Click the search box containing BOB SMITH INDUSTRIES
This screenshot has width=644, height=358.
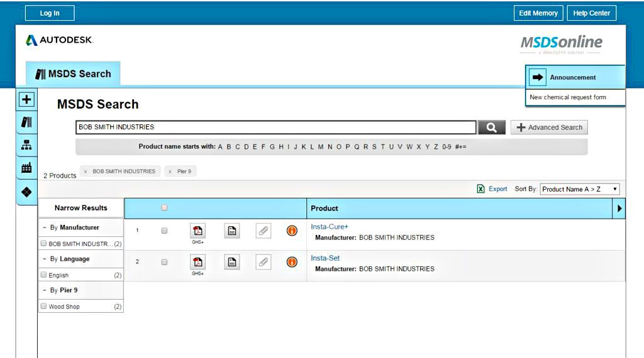coord(276,127)
